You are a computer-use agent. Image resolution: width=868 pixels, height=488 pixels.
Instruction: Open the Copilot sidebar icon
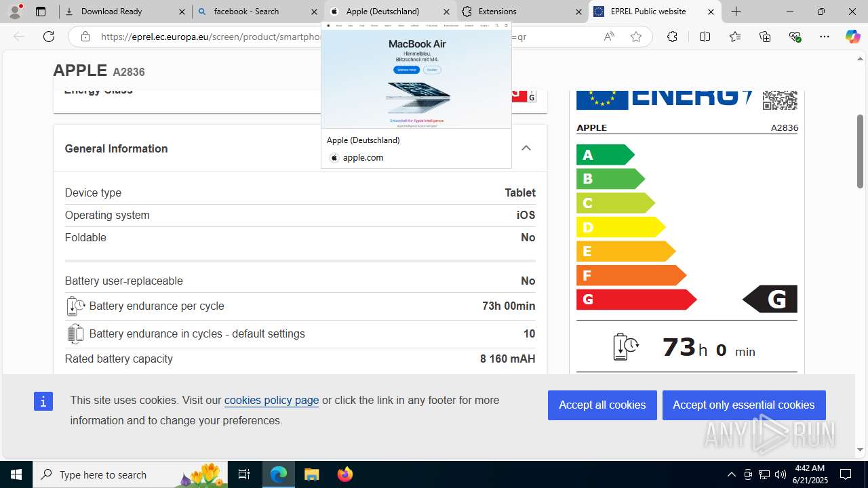pos(852,37)
